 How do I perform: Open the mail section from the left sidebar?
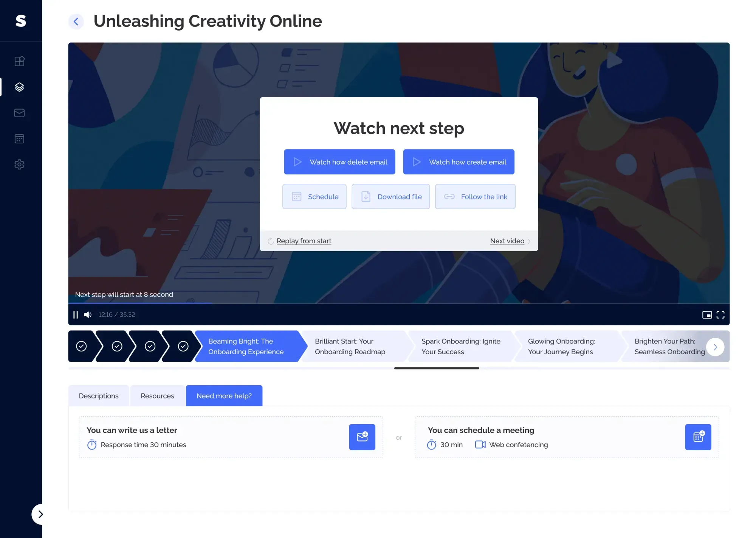pyautogui.click(x=19, y=113)
